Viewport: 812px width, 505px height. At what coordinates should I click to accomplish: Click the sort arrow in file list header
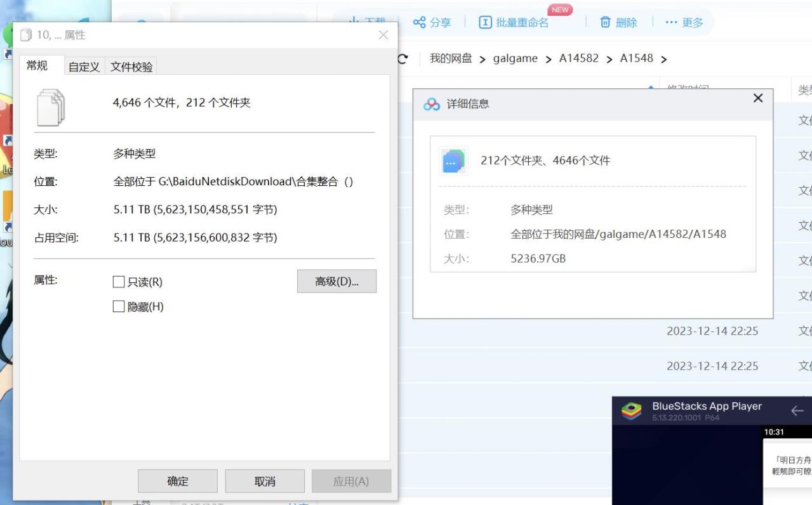point(650,89)
